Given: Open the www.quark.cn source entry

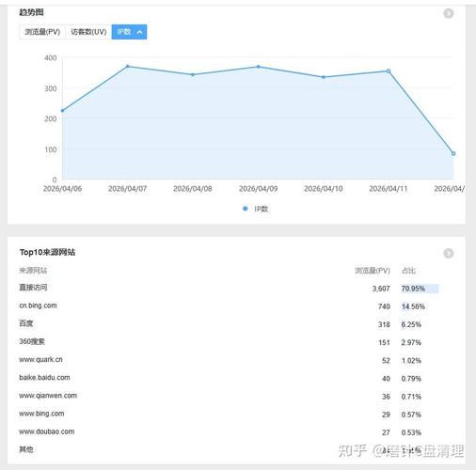Looking at the screenshot, I should point(40,359).
